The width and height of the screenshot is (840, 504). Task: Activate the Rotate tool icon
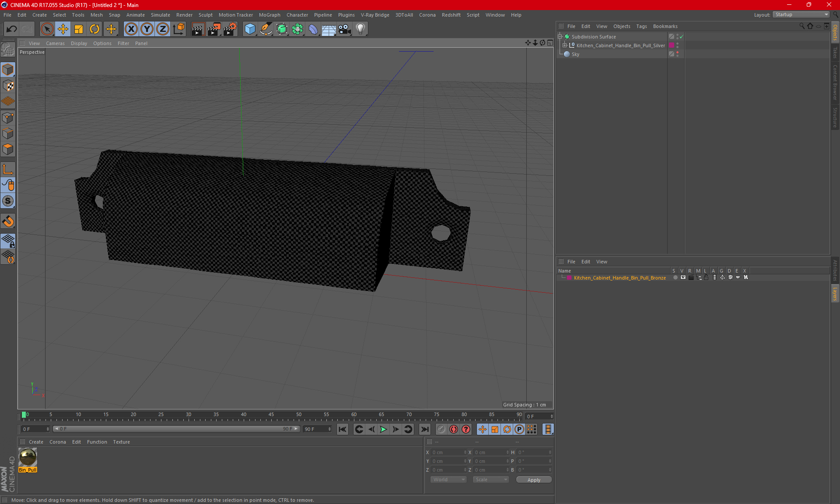(x=94, y=29)
